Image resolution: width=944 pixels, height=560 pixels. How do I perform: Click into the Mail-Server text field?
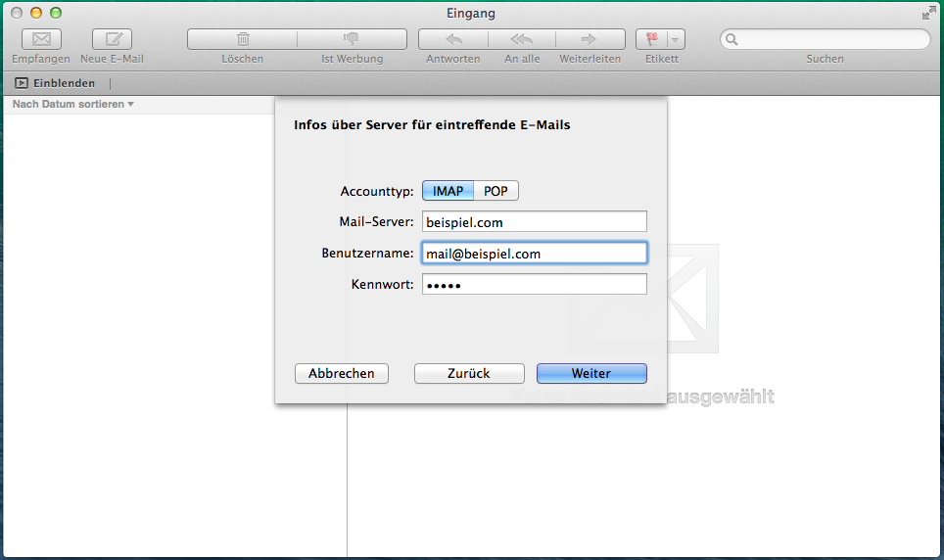pyautogui.click(x=534, y=222)
